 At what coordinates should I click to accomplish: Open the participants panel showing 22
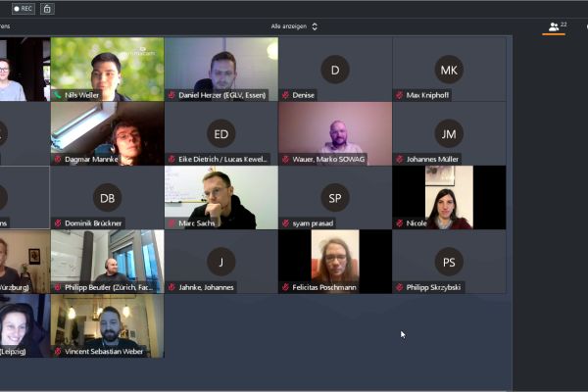click(x=556, y=26)
